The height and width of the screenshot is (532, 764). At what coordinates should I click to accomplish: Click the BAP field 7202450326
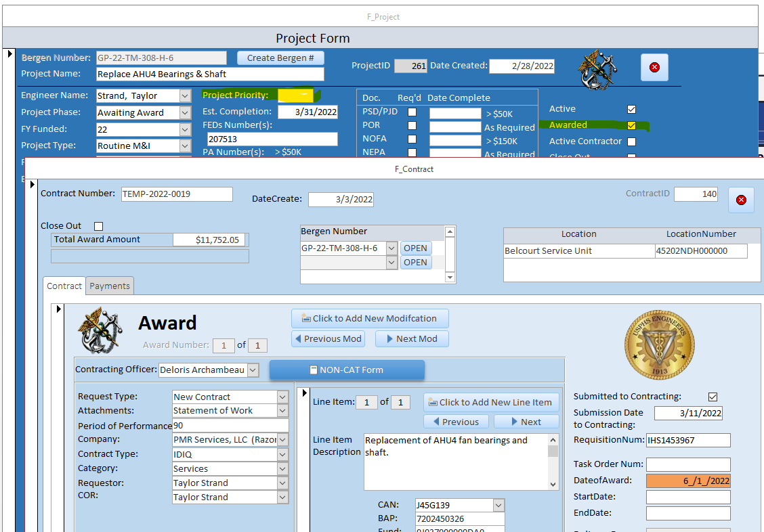(460, 519)
